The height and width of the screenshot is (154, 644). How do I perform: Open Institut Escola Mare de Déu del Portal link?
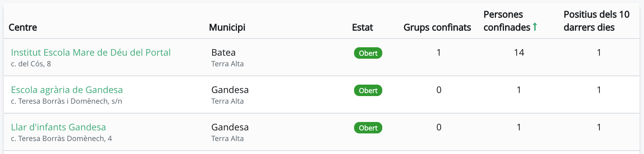point(91,53)
